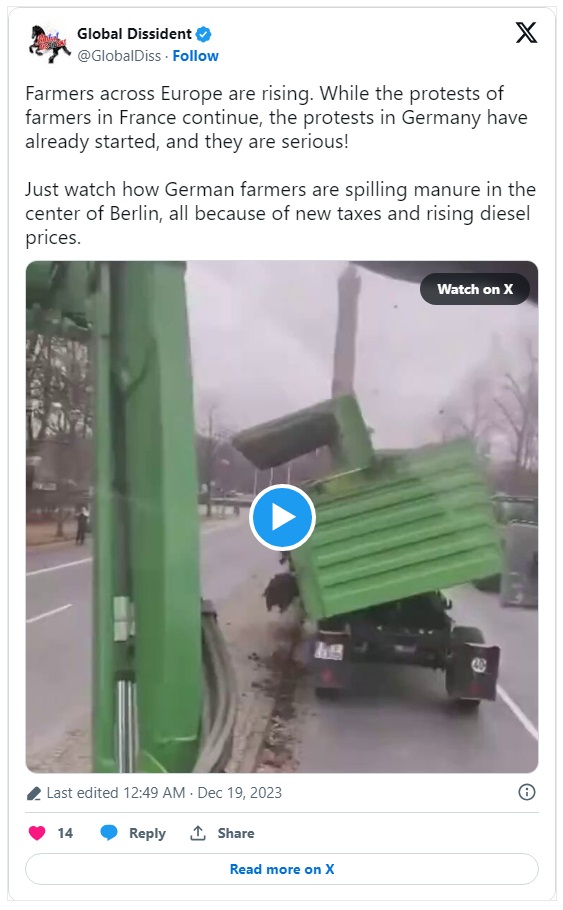
Task: Click the 14 likes count
Action: [65, 833]
